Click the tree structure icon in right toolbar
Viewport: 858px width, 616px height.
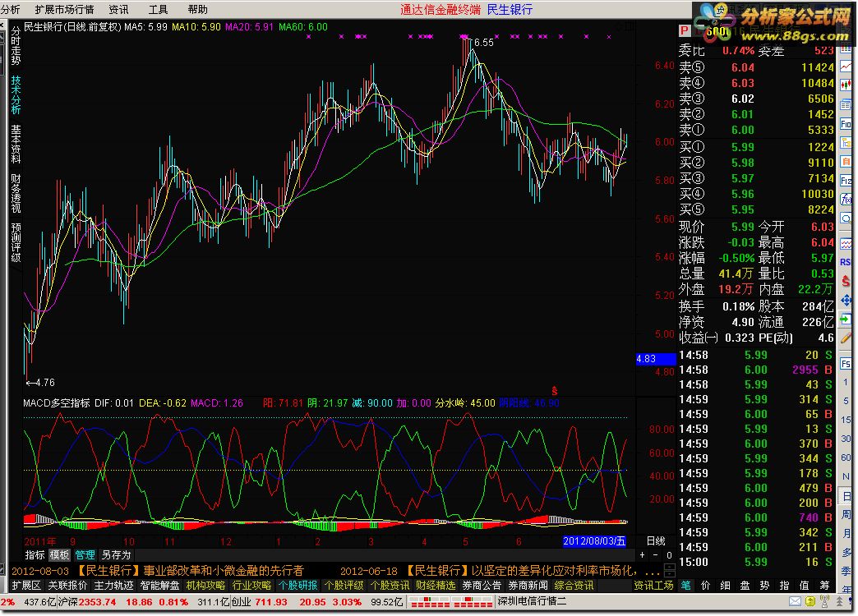846,143
